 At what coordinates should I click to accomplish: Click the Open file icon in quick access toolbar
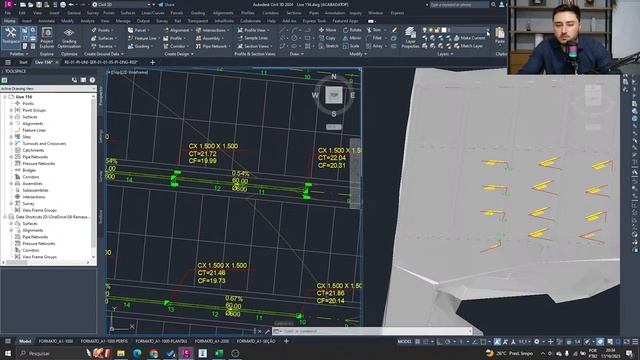pos(31,4)
